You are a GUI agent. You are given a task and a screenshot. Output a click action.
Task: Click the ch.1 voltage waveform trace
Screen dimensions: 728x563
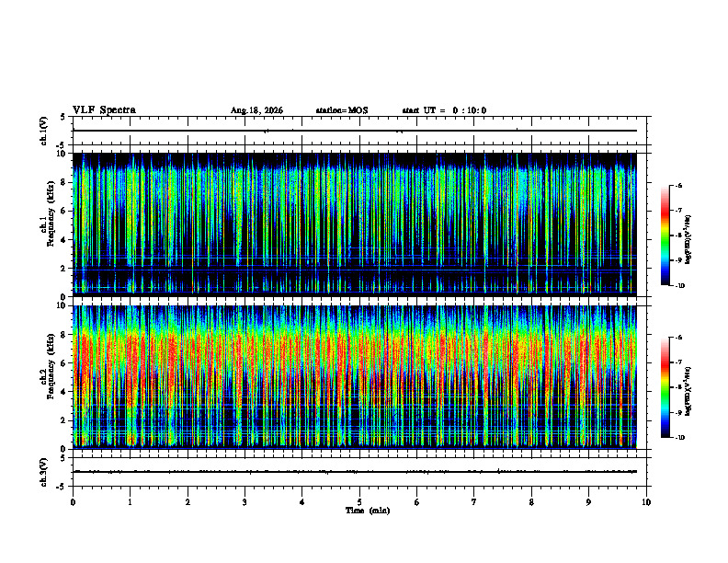click(x=355, y=131)
